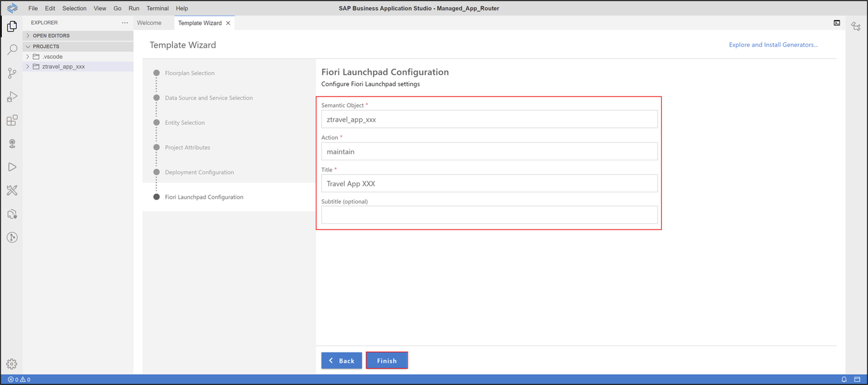Select Fiori Launchpad Configuration step
Image resolution: width=868 pixels, height=385 pixels.
pyautogui.click(x=204, y=197)
